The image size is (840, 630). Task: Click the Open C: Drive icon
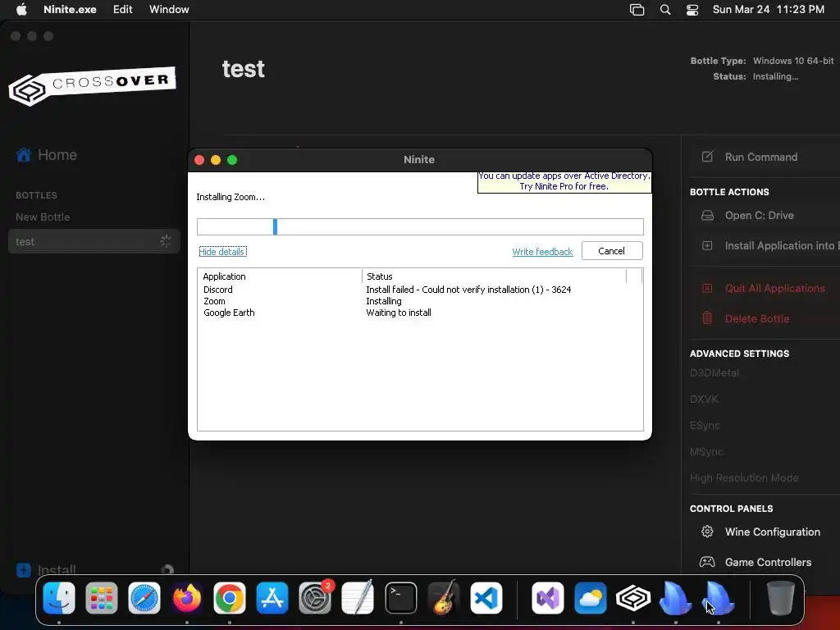(x=707, y=216)
